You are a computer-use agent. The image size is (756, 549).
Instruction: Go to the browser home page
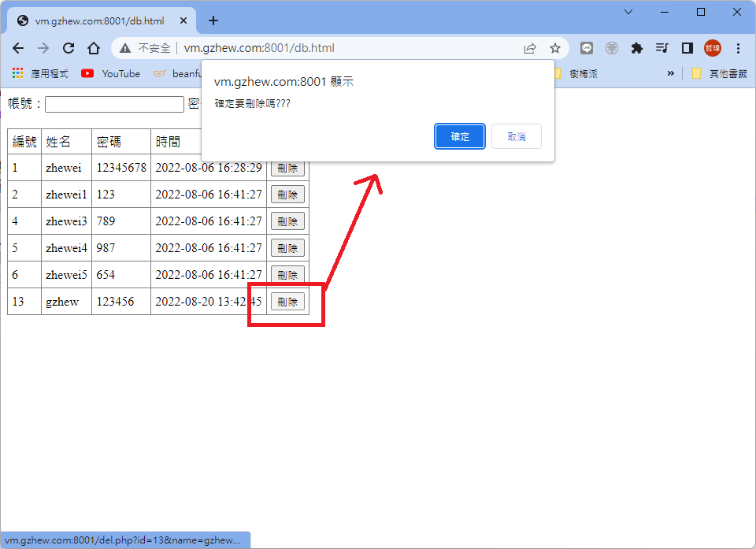(x=94, y=48)
